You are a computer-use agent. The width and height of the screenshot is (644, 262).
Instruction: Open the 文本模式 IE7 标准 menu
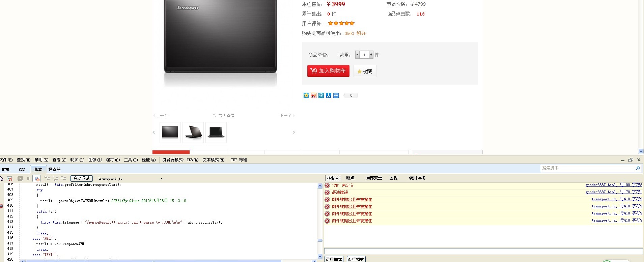[225, 160]
